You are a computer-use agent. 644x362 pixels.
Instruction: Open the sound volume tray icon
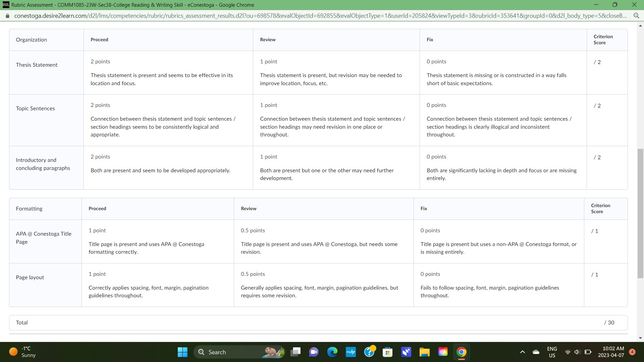(577, 352)
